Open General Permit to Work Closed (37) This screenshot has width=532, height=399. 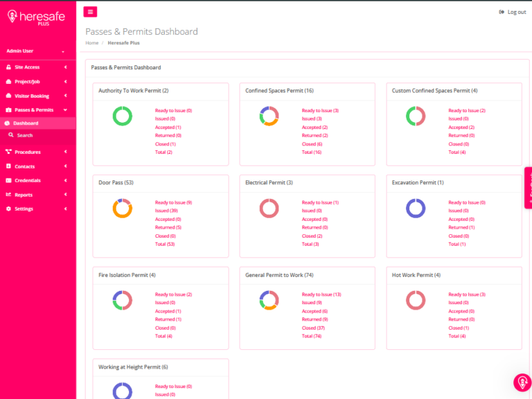click(313, 328)
